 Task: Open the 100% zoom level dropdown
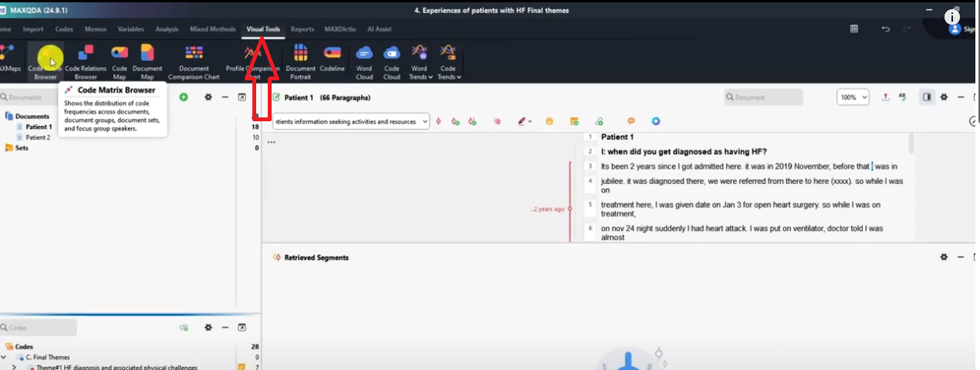point(853,97)
